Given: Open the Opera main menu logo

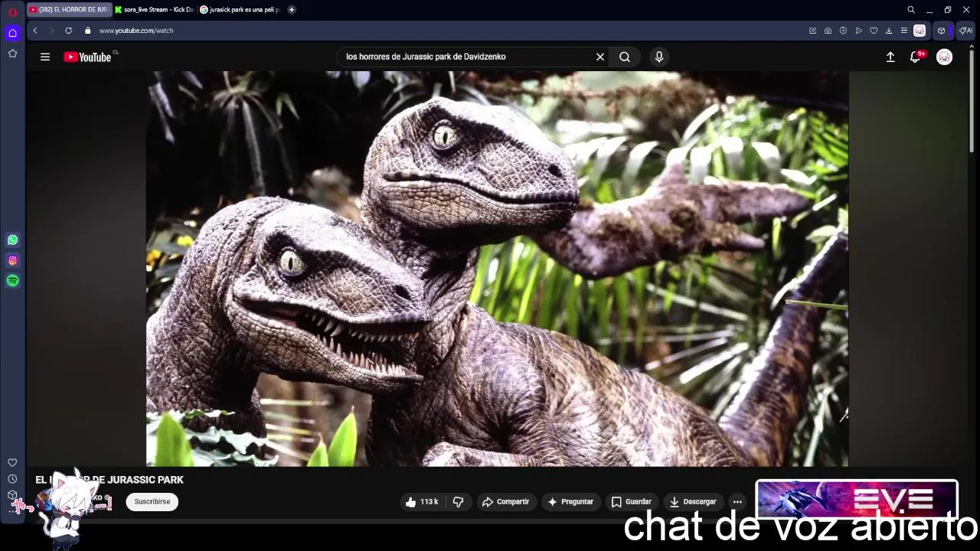Looking at the screenshot, I should (12, 11).
